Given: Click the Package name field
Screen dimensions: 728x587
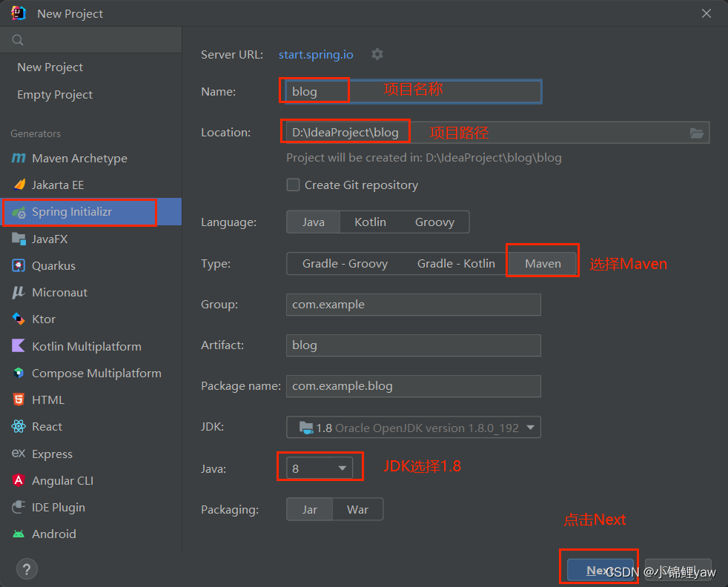Looking at the screenshot, I should (414, 386).
